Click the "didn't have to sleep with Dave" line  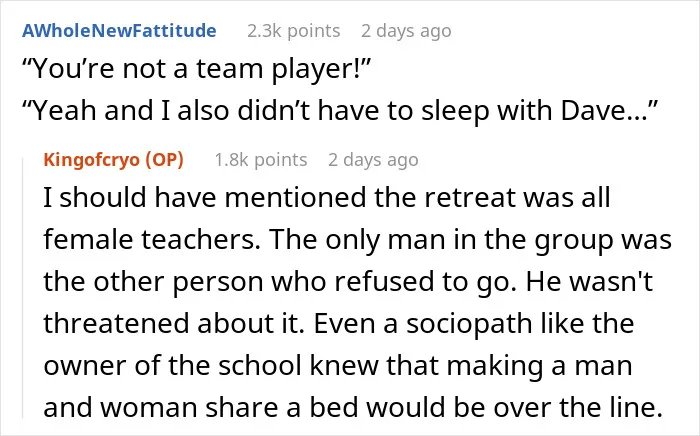[340, 110]
